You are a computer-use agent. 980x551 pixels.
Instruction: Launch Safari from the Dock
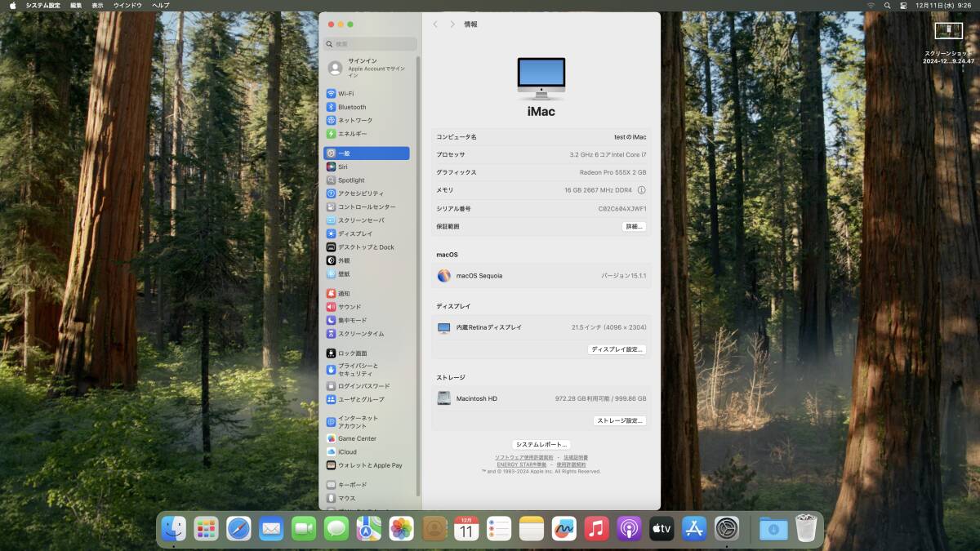(x=238, y=529)
